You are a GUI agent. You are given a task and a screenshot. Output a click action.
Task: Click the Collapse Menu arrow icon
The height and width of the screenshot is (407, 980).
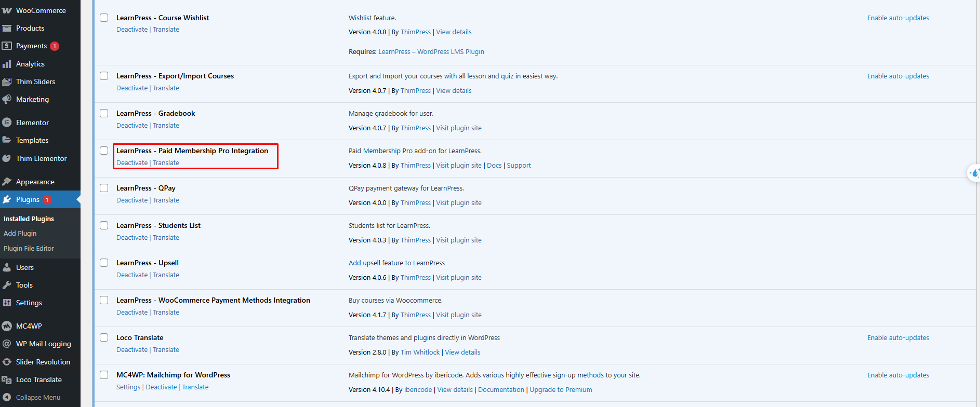[x=7, y=397]
